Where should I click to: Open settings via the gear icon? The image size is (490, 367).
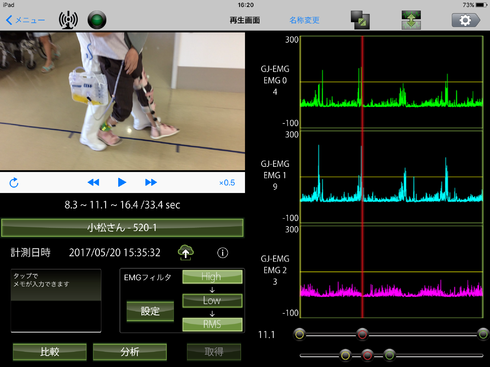pyautogui.click(x=466, y=20)
